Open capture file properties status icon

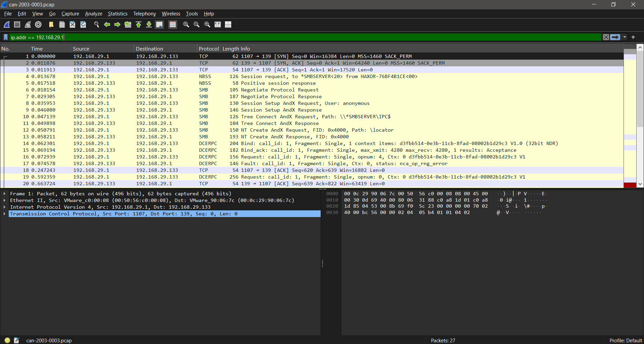coord(16,340)
